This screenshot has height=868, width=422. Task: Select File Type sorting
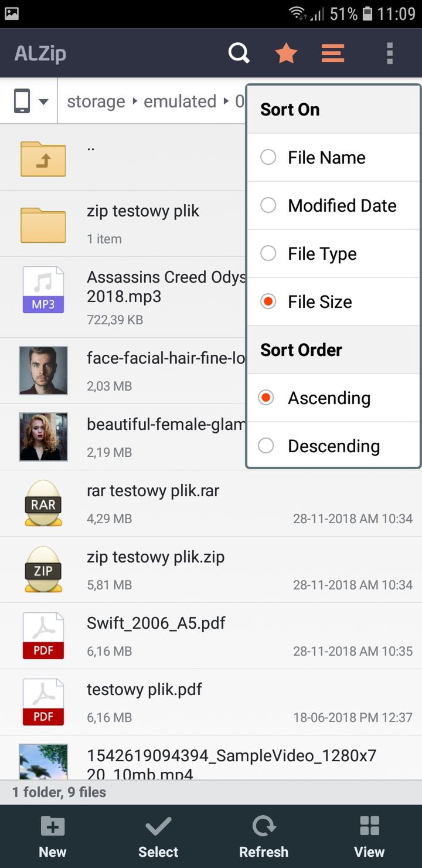334,253
